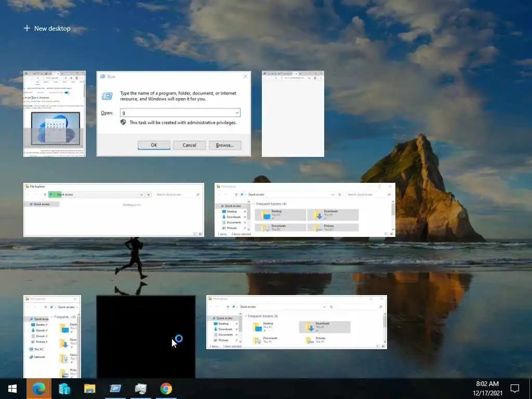Click the monitor icon left of Chrome
The image size is (532, 399).
click(141, 389)
